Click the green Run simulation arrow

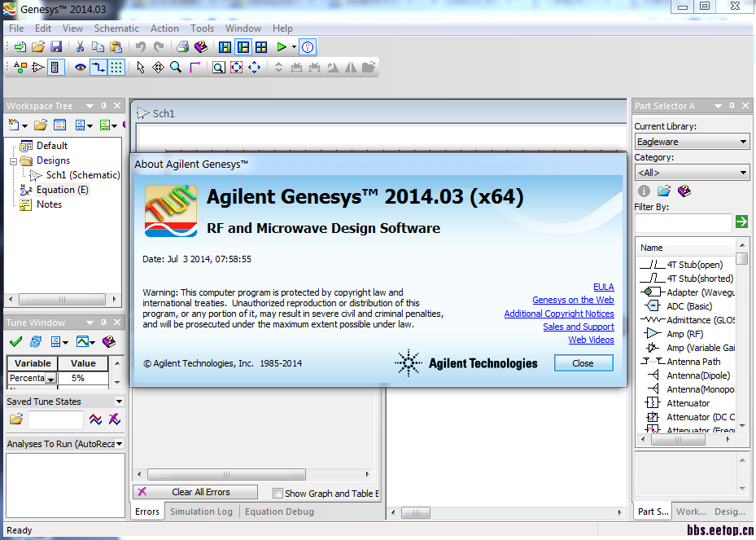282,46
